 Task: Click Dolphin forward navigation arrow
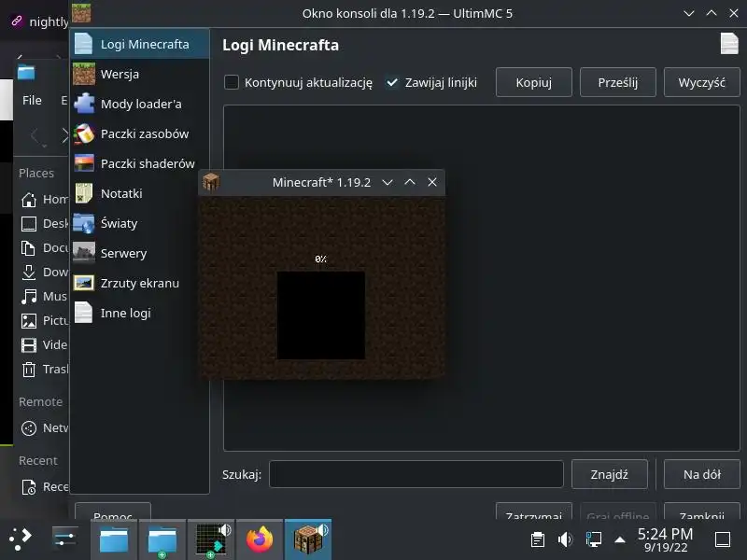64,136
